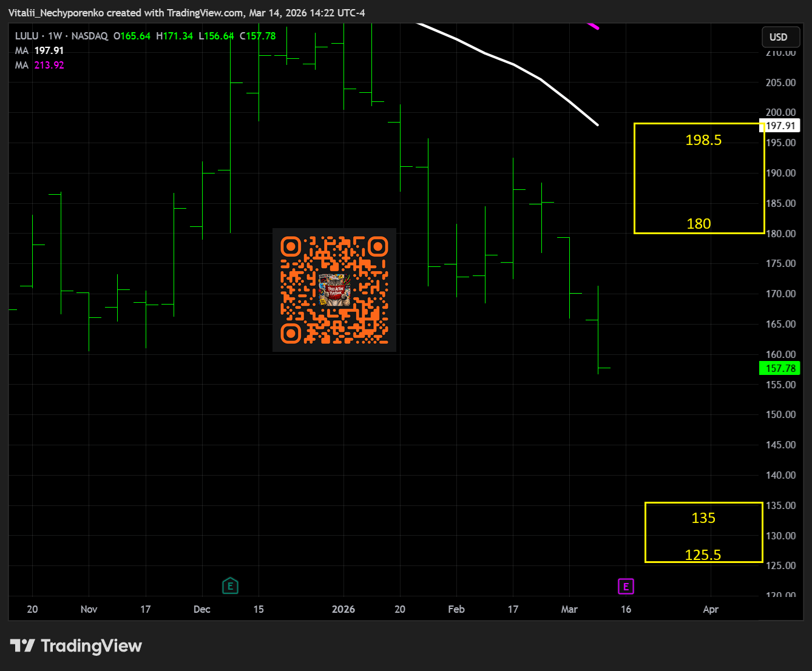Click the yellow 135 label in box
812x671 pixels.
[703, 518]
